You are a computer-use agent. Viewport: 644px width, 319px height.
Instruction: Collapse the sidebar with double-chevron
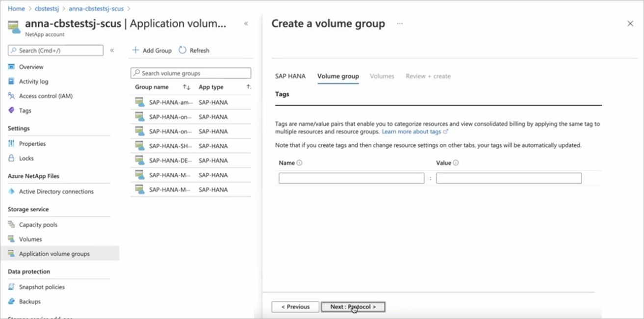coord(112,50)
